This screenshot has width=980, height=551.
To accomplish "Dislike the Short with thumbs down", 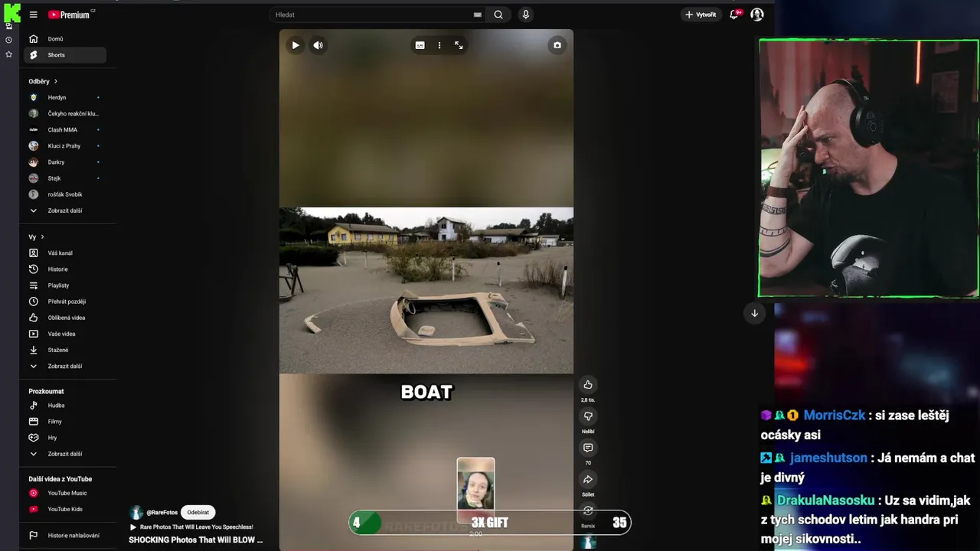I will coord(588,416).
